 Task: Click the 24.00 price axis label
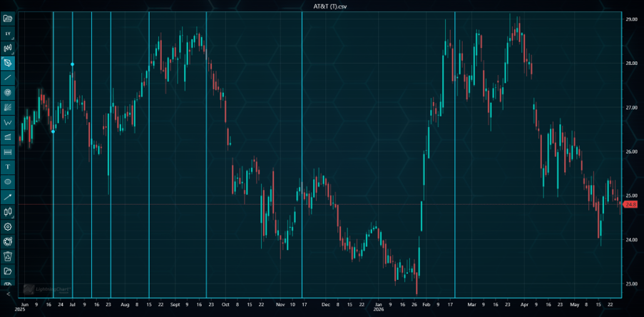(x=632, y=240)
